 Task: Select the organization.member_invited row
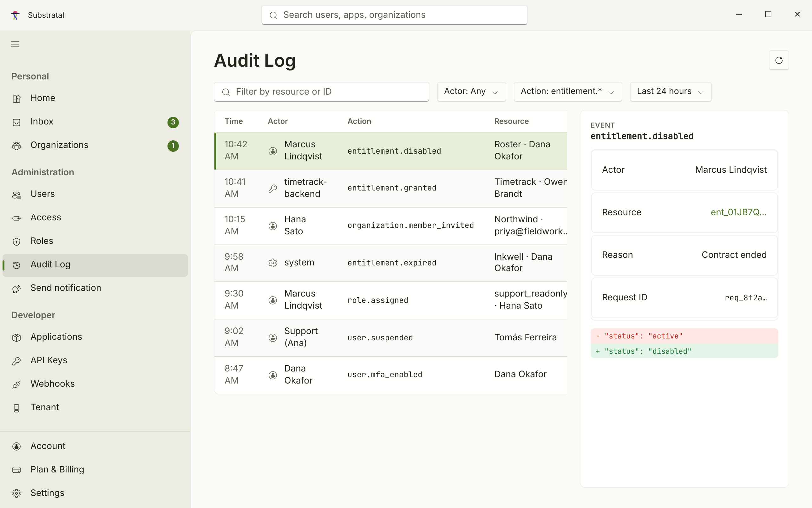click(x=390, y=226)
